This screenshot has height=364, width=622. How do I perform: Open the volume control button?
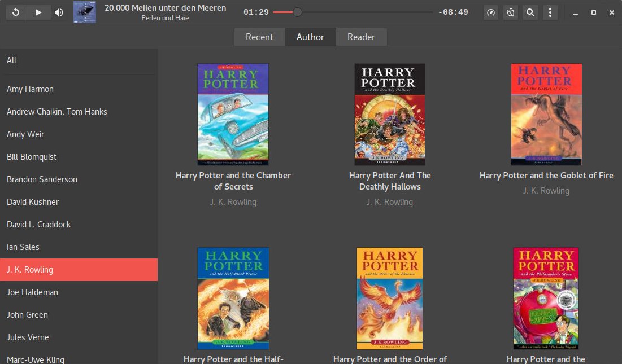(x=59, y=12)
